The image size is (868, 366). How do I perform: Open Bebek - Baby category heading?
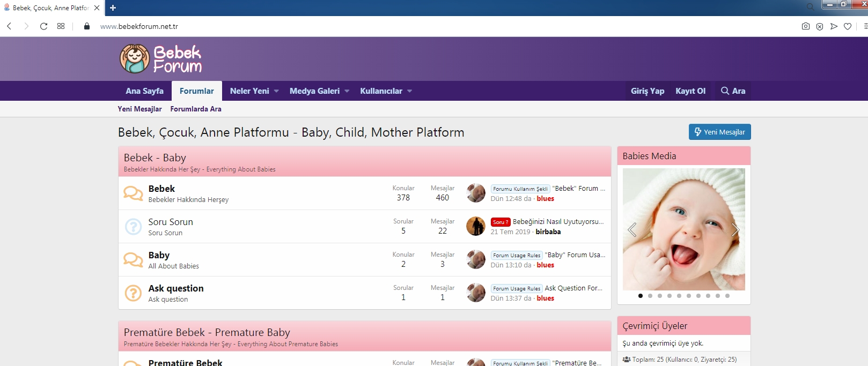pos(155,158)
